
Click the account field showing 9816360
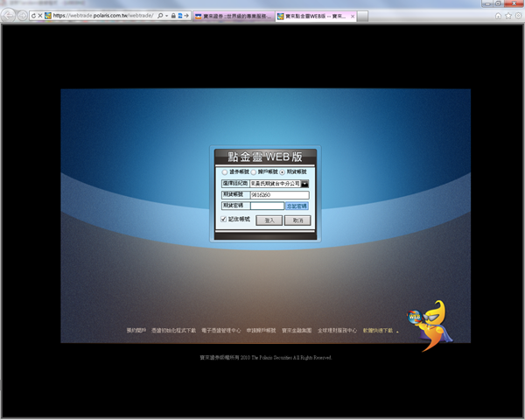click(280, 195)
